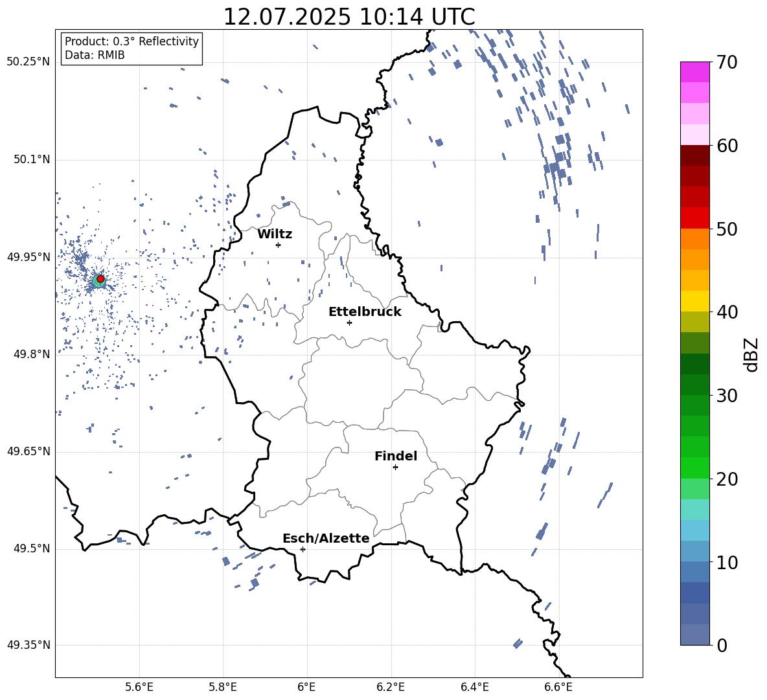Click the Esch/Alzette station cross marker
This screenshot has width=767, height=700.
[x=303, y=549]
